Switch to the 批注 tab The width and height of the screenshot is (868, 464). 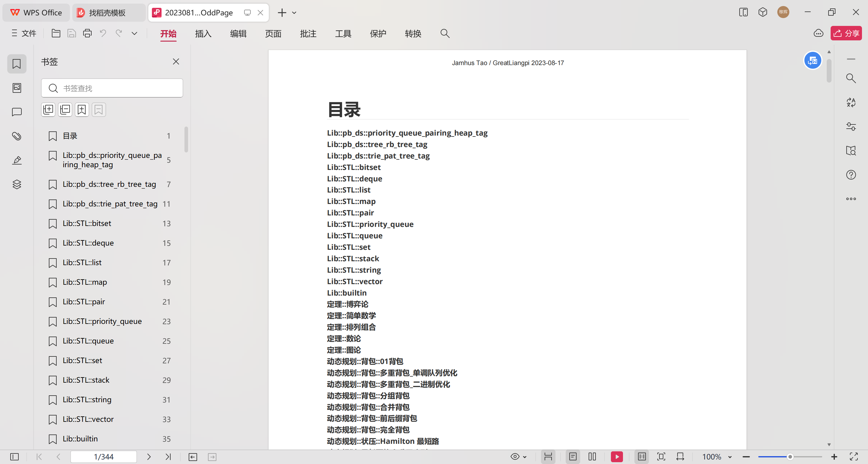coord(308,34)
